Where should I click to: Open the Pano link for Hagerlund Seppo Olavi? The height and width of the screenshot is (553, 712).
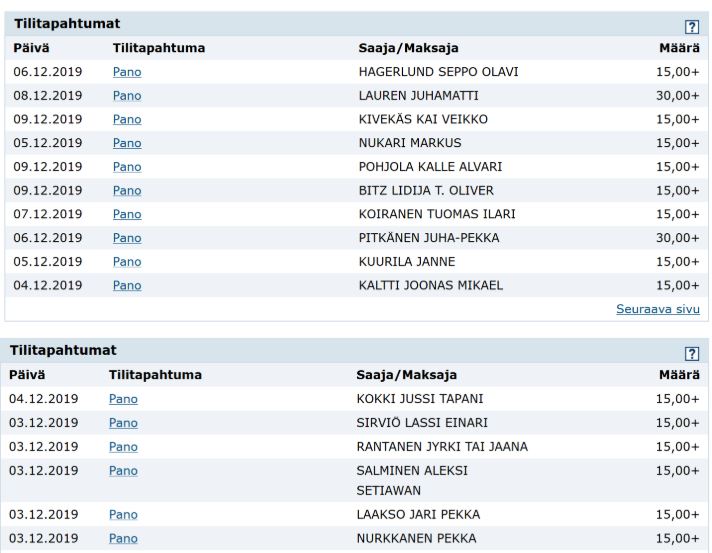tap(127, 72)
